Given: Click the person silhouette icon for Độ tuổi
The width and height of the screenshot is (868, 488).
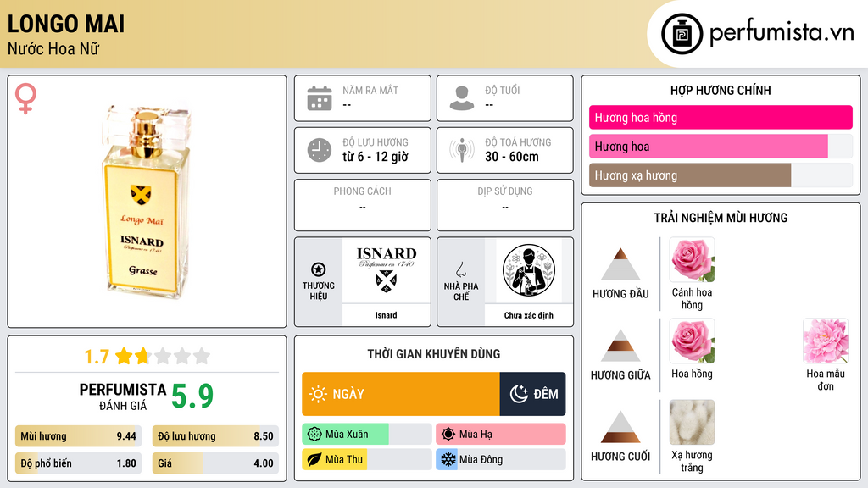Looking at the screenshot, I should click(462, 98).
